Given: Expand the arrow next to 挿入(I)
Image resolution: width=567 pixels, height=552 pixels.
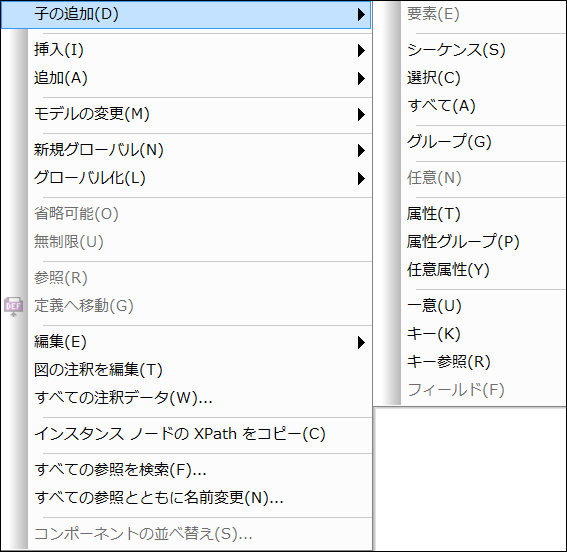Looking at the screenshot, I should pyautogui.click(x=361, y=50).
